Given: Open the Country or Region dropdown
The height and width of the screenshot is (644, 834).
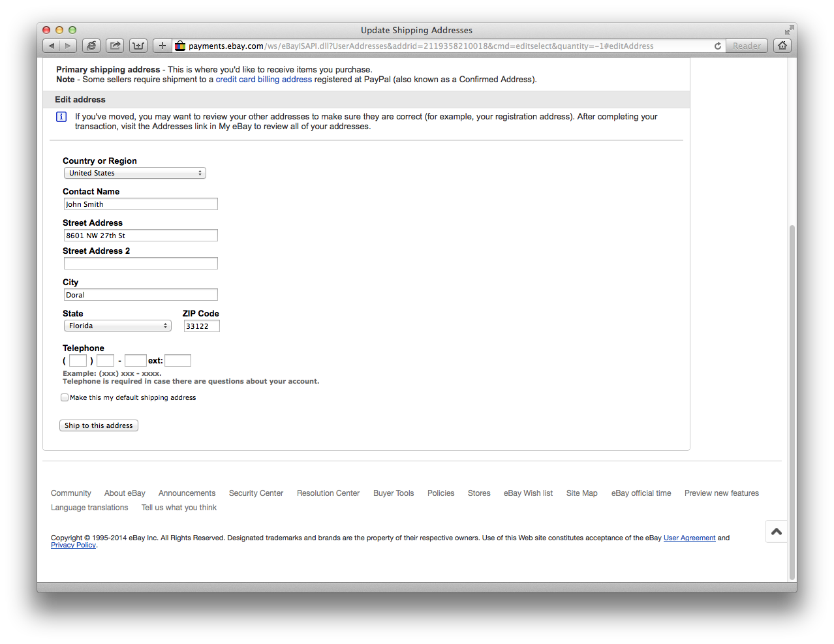Looking at the screenshot, I should 135,173.
